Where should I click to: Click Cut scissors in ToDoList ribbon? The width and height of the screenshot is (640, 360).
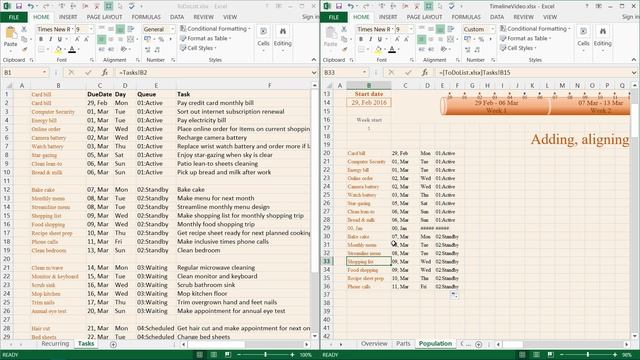tap(24, 29)
